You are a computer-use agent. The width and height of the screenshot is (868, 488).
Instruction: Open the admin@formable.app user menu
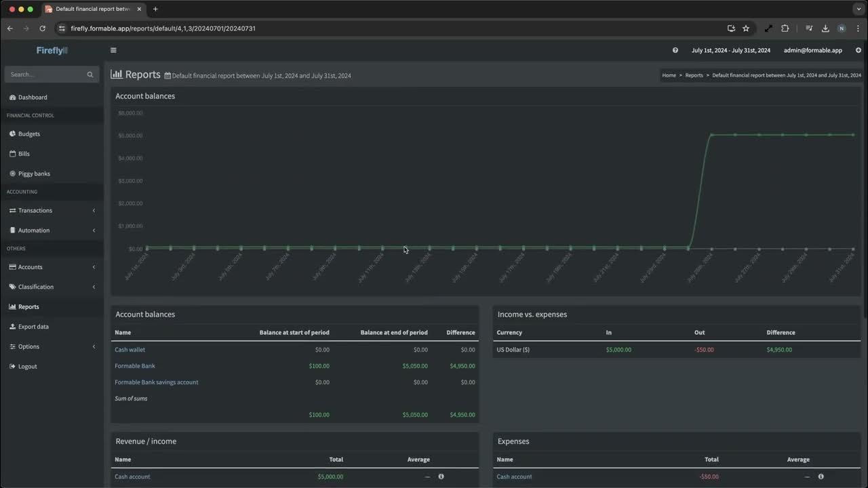click(x=812, y=50)
